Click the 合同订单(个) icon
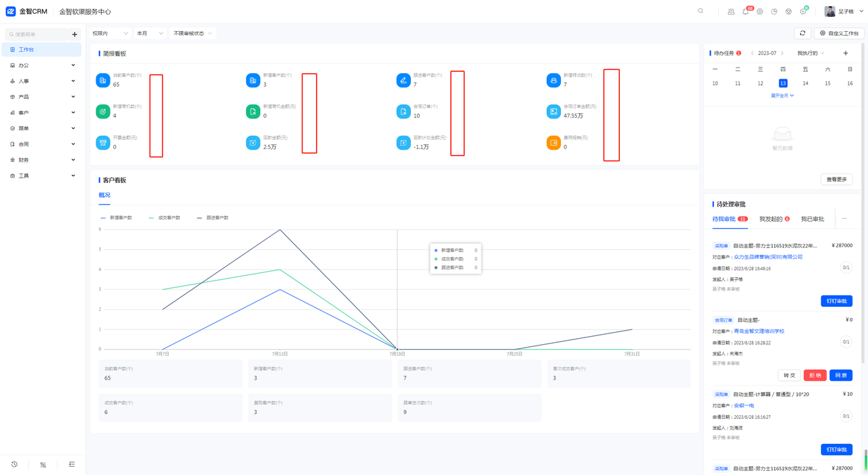 tap(403, 111)
